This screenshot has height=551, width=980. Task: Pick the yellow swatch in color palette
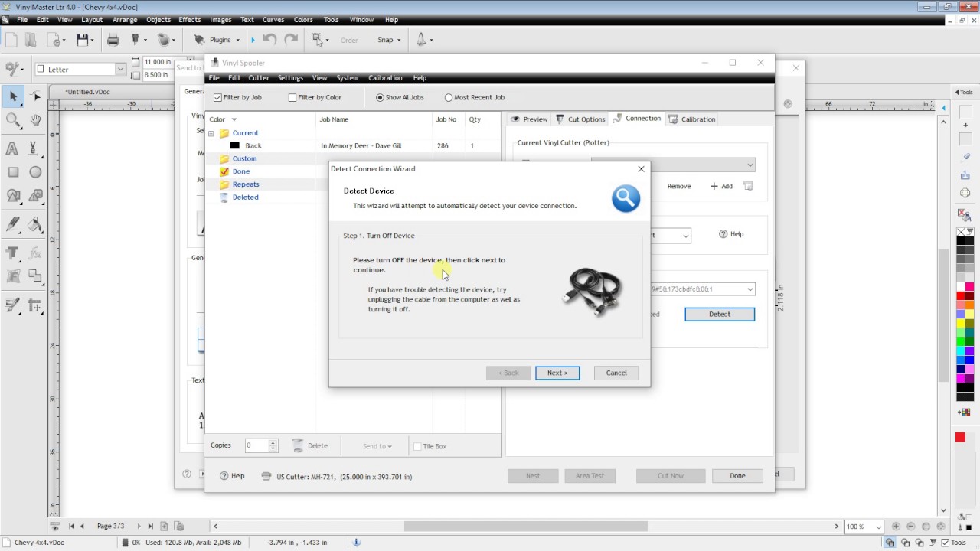(x=961, y=324)
